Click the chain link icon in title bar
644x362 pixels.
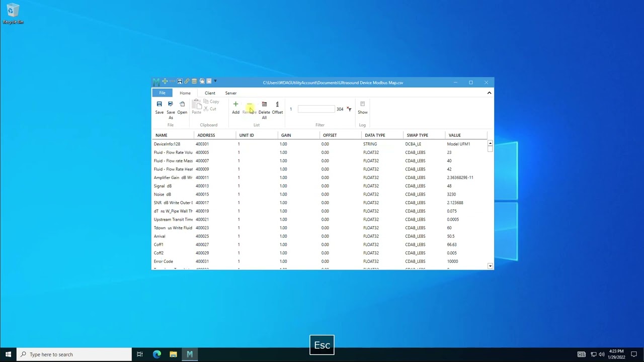point(187,81)
